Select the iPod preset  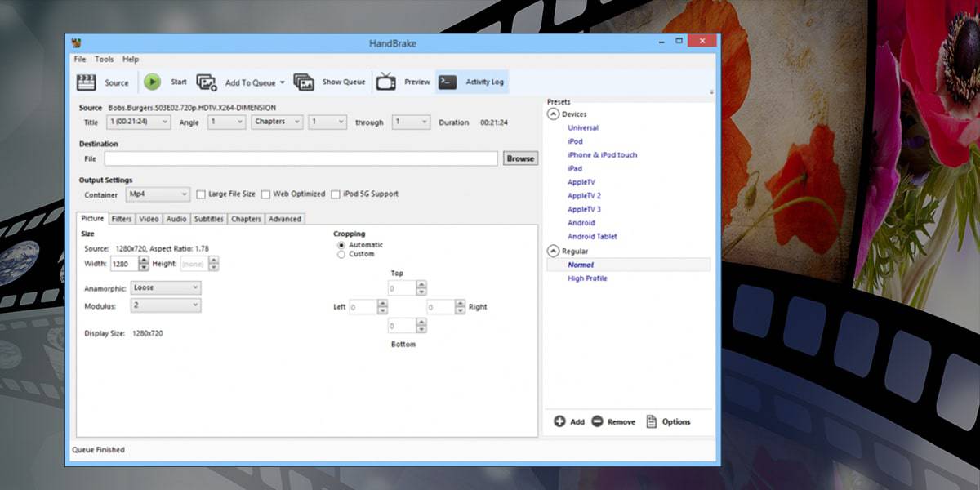point(575,141)
